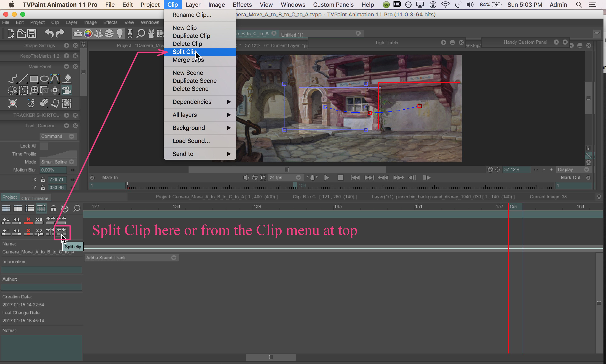The width and height of the screenshot is (606, 364).
Task: Toggle the layers stack panel icon
Action: click(x=109, y=33)
